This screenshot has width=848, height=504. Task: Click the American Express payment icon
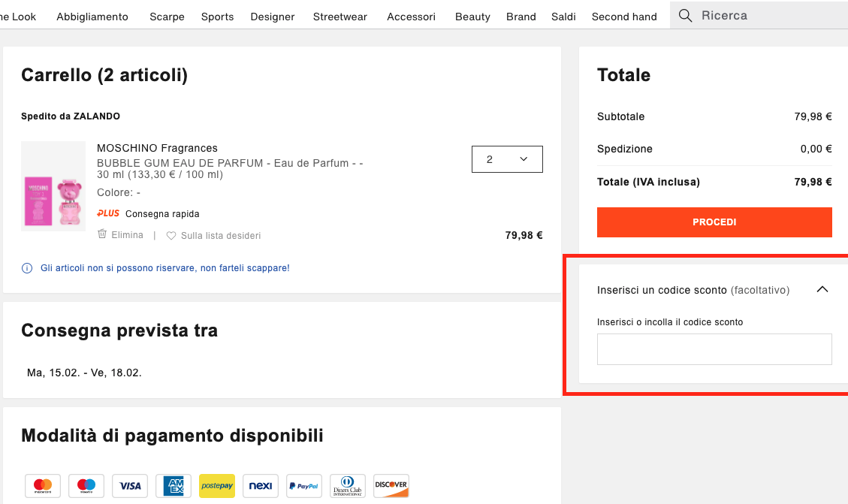click(x=174, y=486)
